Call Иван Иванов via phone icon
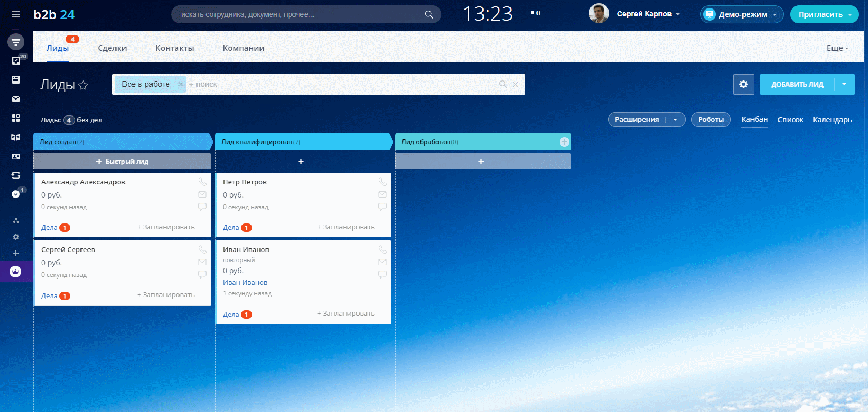868x412 pixels. pyautogui.click(x=382, y=249)
